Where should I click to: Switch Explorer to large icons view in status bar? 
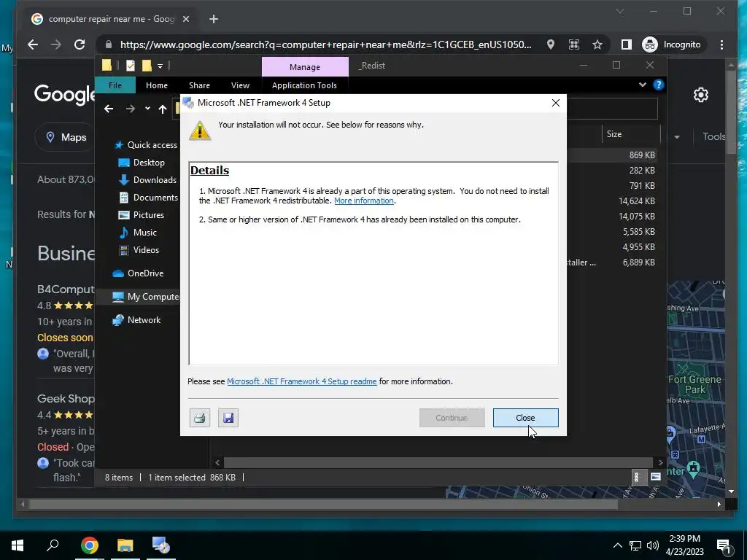point(656,477)
